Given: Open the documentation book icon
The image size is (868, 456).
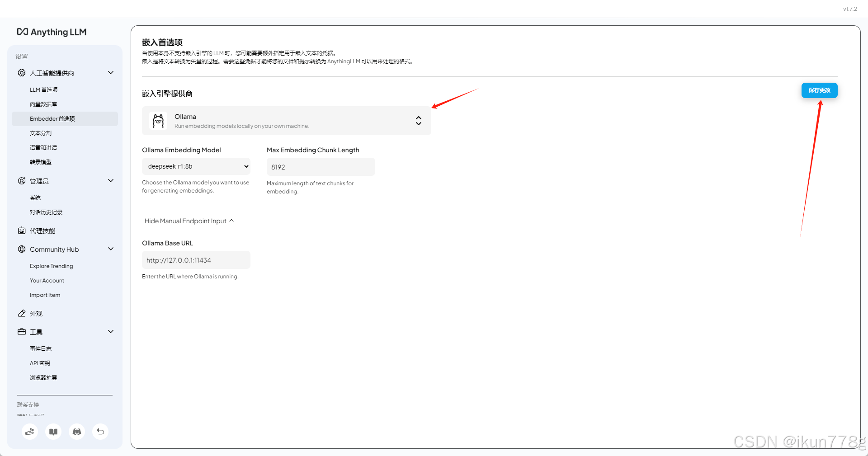Looking at the screenshot, I should [53, 432].
